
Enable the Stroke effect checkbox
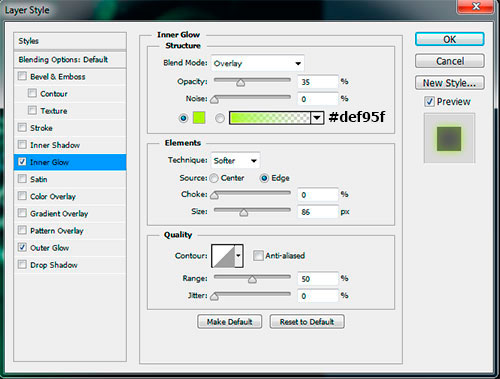[x=22, y=128]
